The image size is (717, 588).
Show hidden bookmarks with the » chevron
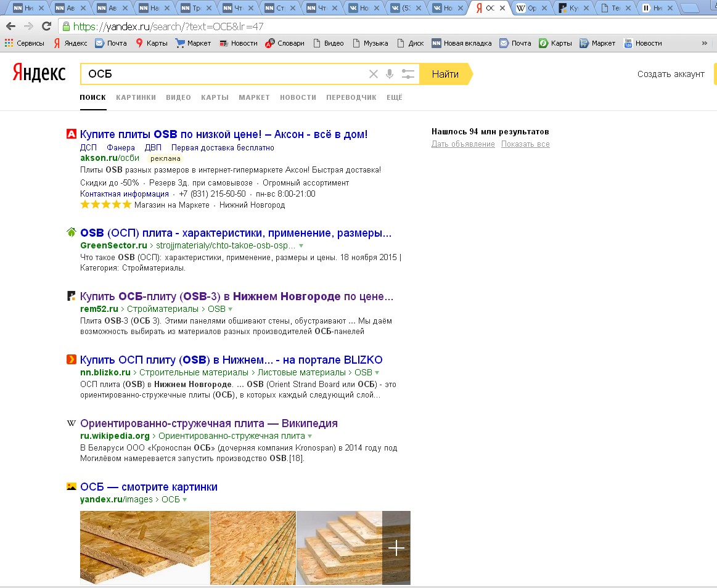704,43
